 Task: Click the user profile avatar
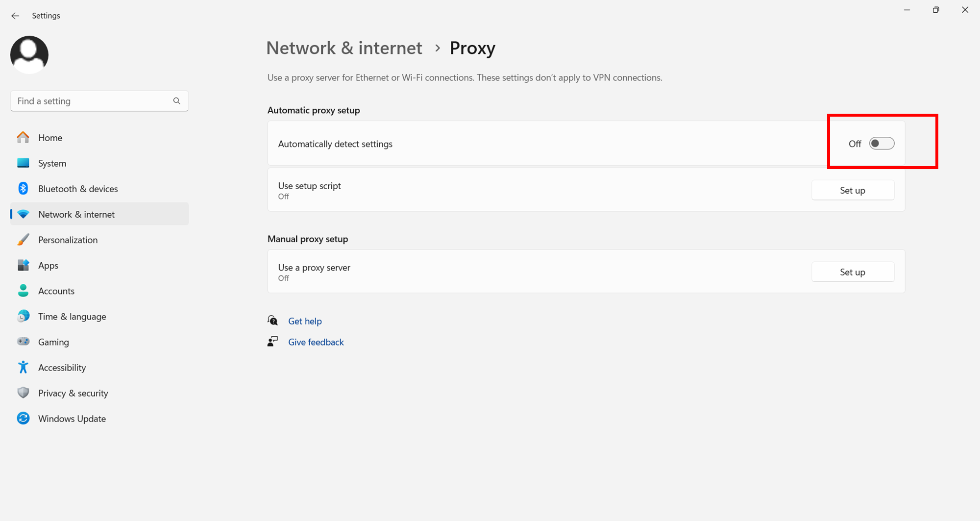tap(29, 54)
